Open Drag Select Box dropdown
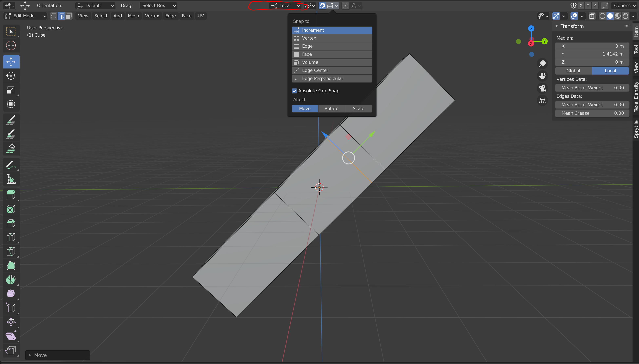Screen dimensions: 639x364 coord(158,5)
